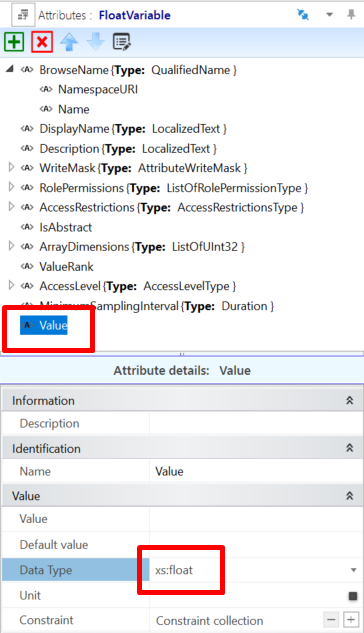Image resolution: width=364 pixels, height=633 pixels.
Task: Select the WriteMask attribute row
Action: click(x=143, y=168)
